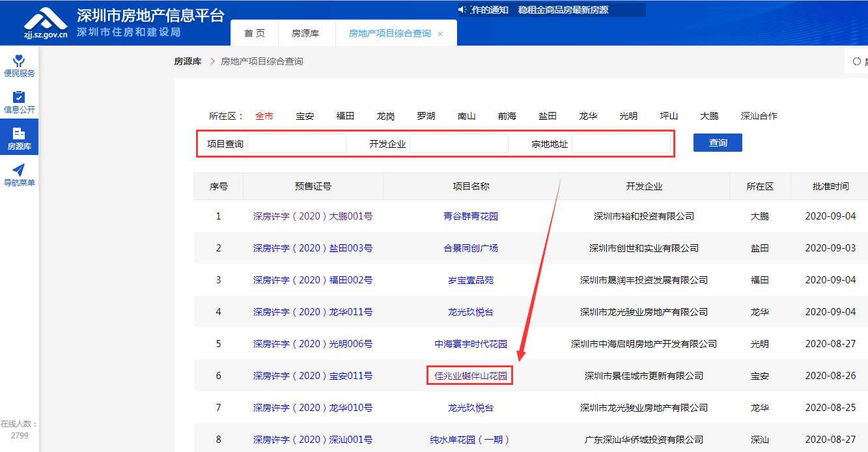Click the 开发企业 input field

coord(459,142)
